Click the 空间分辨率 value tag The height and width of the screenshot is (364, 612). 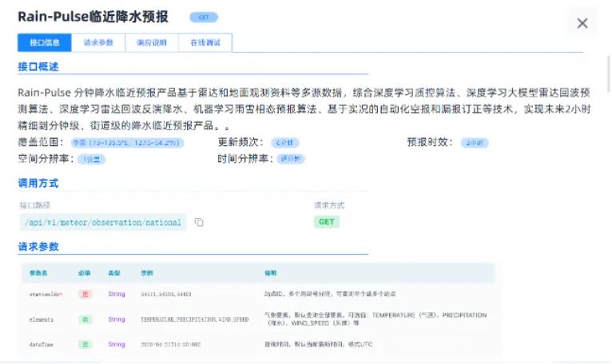click(91, 159)
